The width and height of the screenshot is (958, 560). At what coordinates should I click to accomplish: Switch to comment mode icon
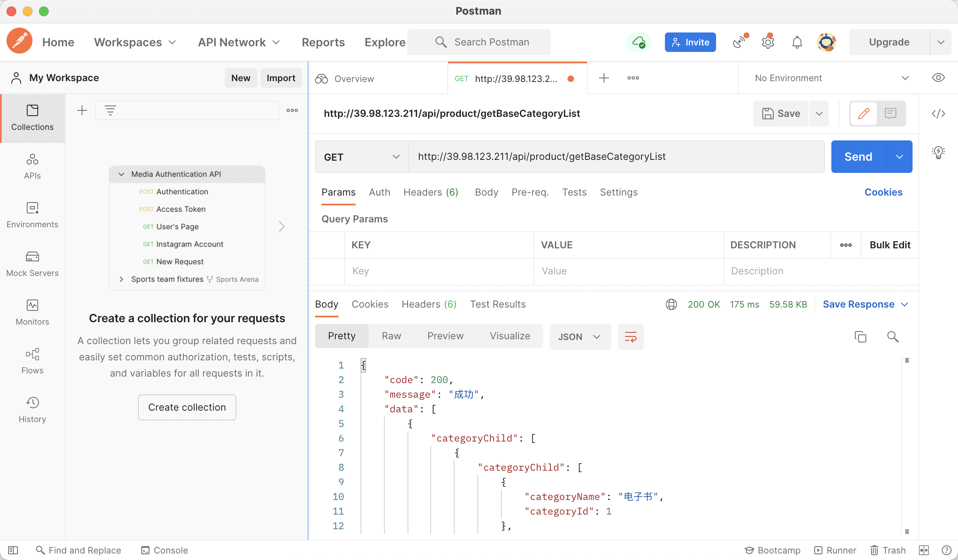(x=891, y=114)
